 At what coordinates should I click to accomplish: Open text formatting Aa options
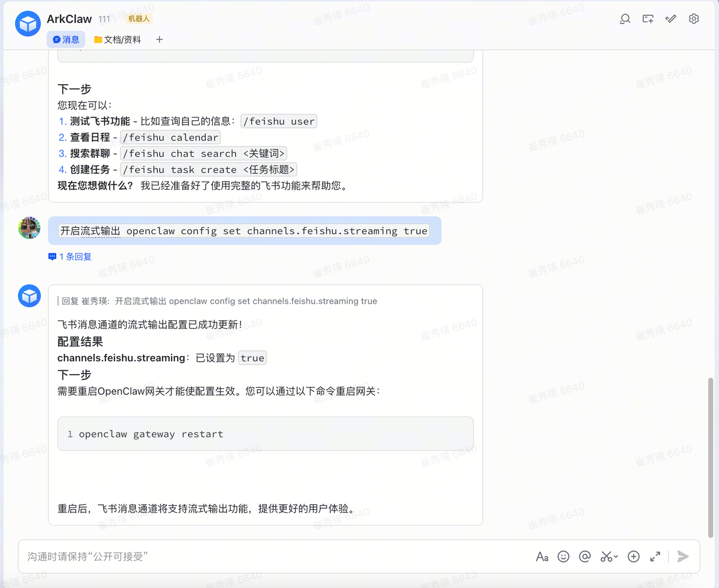click(x=542, y=557)
